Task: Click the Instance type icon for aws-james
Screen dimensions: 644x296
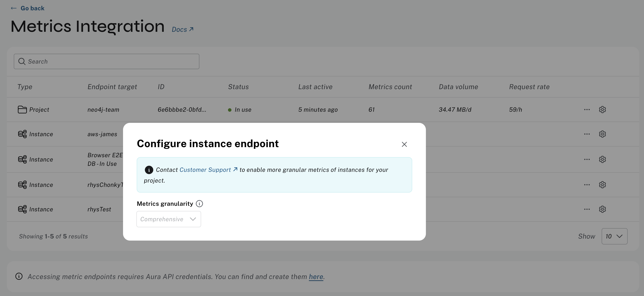Action: click(22, 134)
